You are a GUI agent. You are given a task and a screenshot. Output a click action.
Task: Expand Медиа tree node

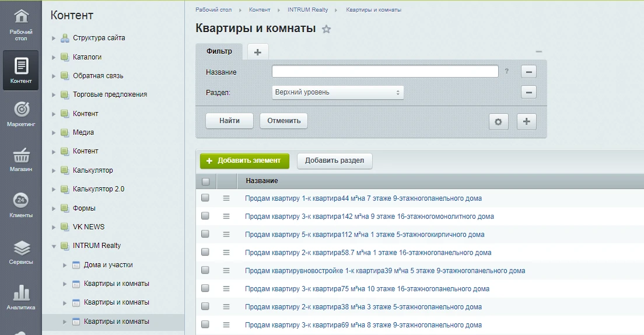pos(54,132)
